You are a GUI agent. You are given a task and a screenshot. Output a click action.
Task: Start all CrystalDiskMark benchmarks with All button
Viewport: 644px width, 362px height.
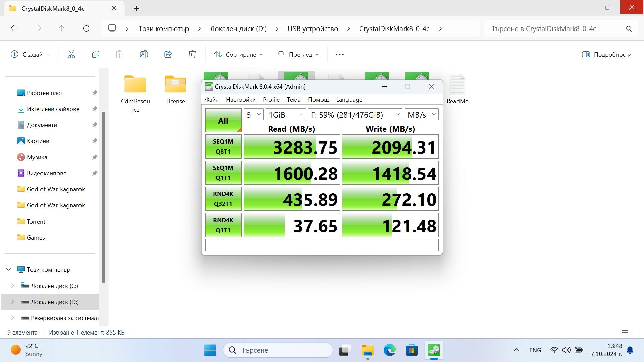223,120
